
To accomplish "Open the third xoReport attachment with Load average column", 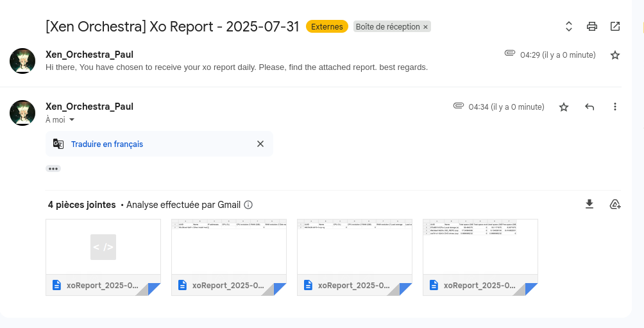I will (x=355, y=257).
